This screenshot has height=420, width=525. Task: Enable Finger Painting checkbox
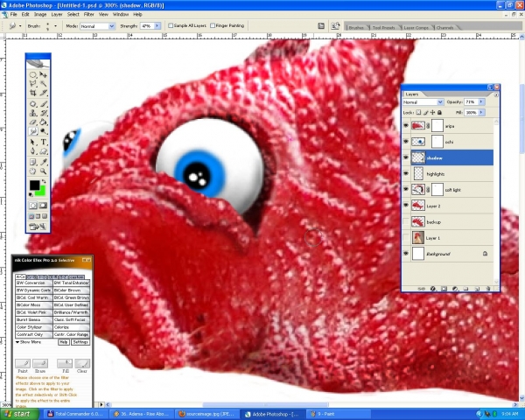point(213,25)
